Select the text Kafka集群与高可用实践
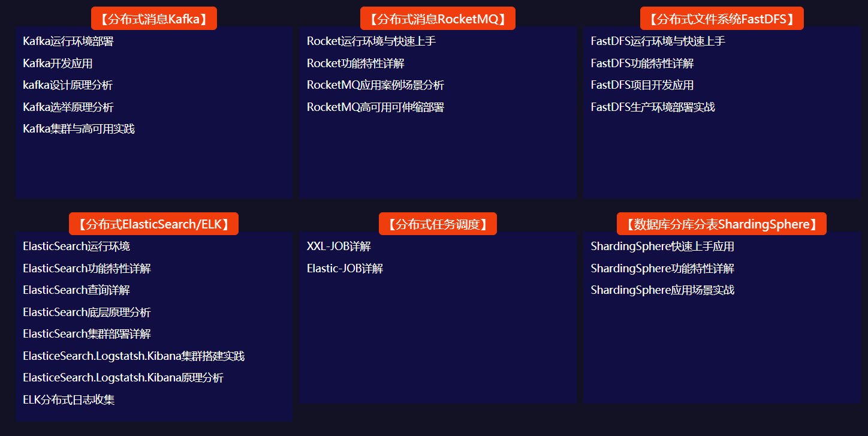 [79, 129]
